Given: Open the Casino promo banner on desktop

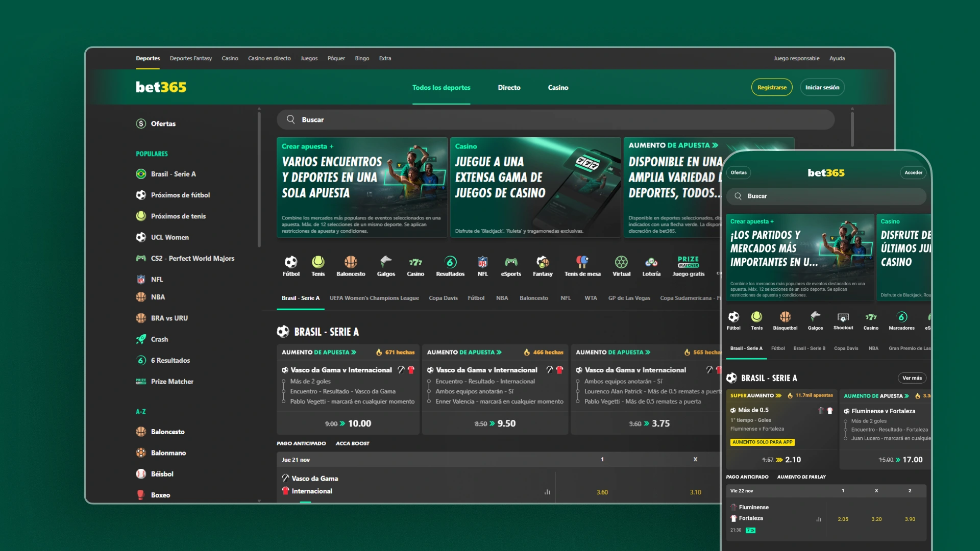Looking at the screenshot, I should (535, 187).
